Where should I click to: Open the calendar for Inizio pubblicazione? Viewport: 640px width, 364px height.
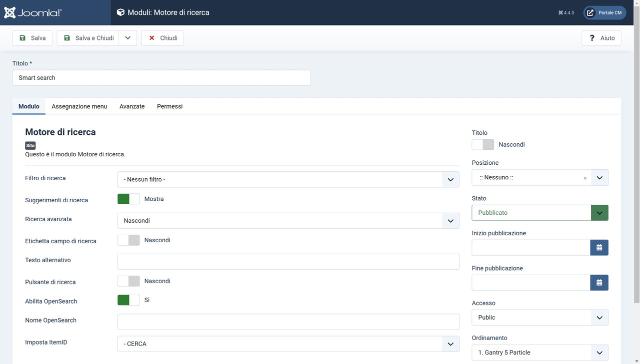pos(599,247)
